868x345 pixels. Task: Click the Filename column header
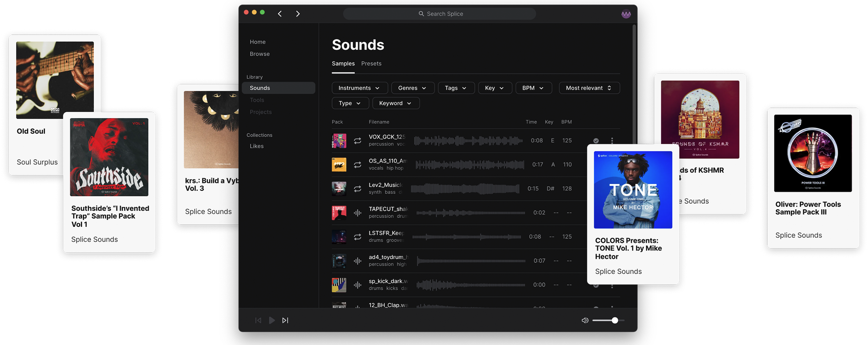coord(379,122)
